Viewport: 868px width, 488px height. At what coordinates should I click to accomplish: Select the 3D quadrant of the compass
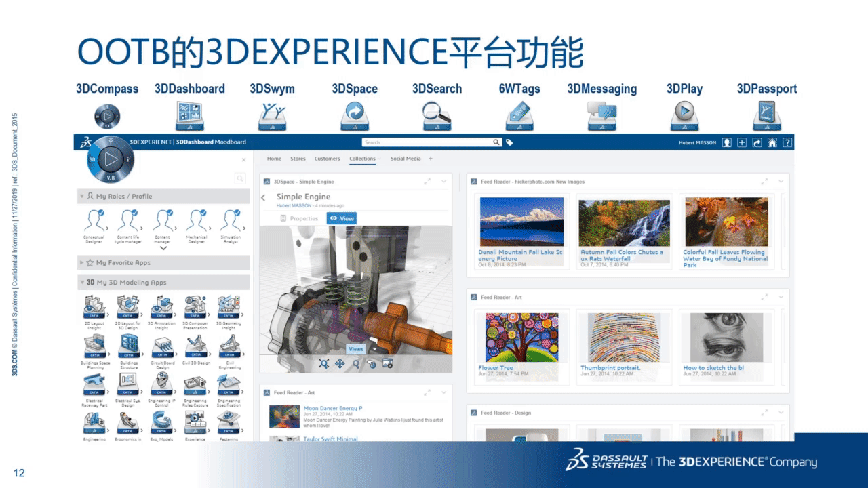pos(92,161)
